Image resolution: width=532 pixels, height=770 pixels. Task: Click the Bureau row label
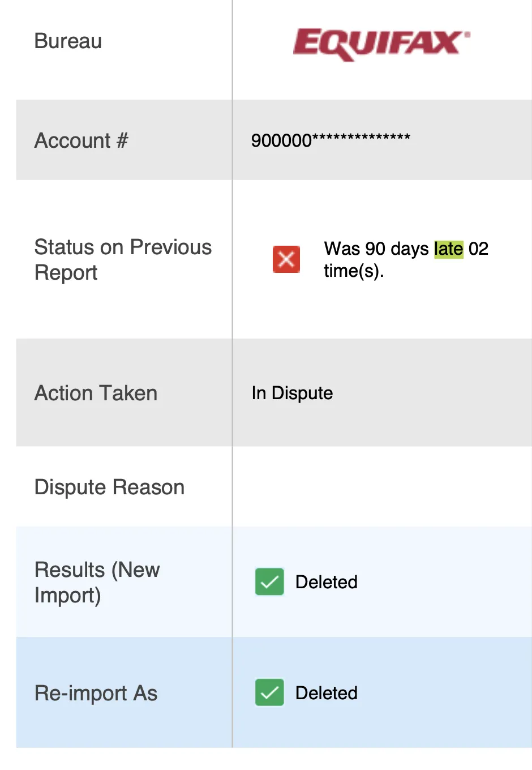[x=68, y=41]
